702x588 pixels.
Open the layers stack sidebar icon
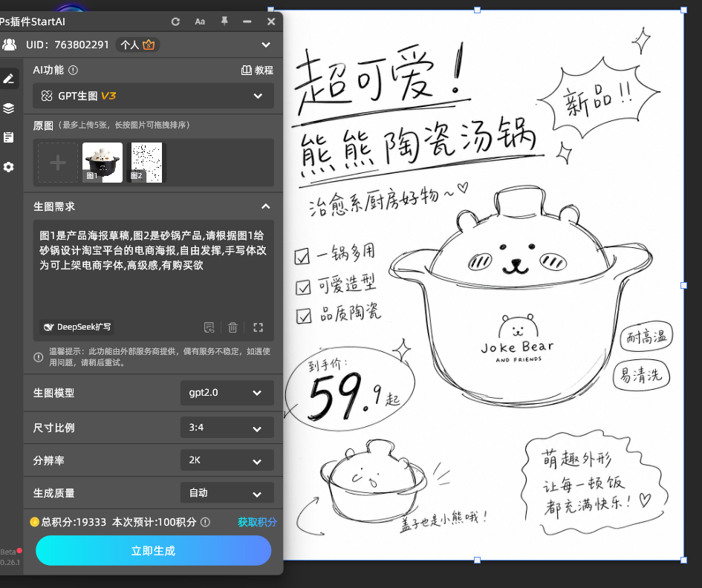click(x=8, y=108)
